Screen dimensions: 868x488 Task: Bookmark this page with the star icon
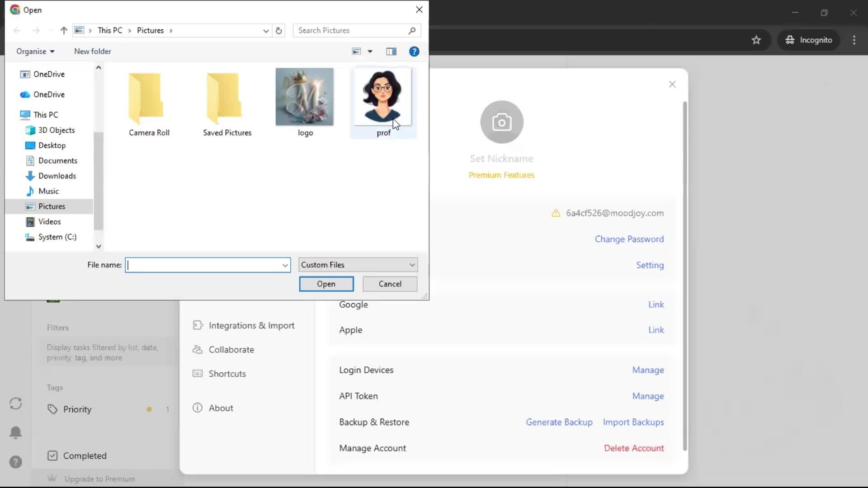[756, 40]
